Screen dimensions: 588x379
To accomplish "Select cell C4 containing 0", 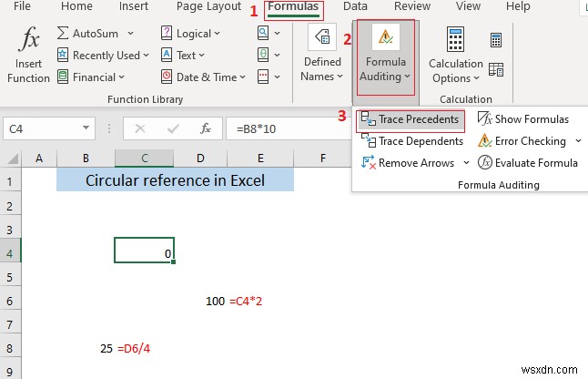I will [145, 250].
